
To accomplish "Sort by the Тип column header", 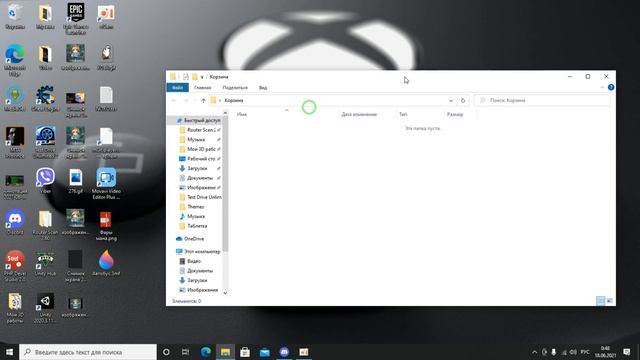I will [419, 114].
